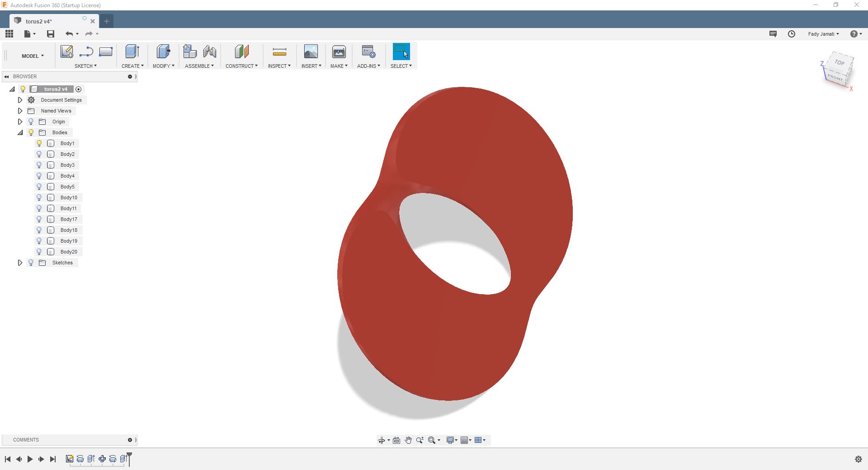Toggle visibility of Body20

tap(39, 252)
